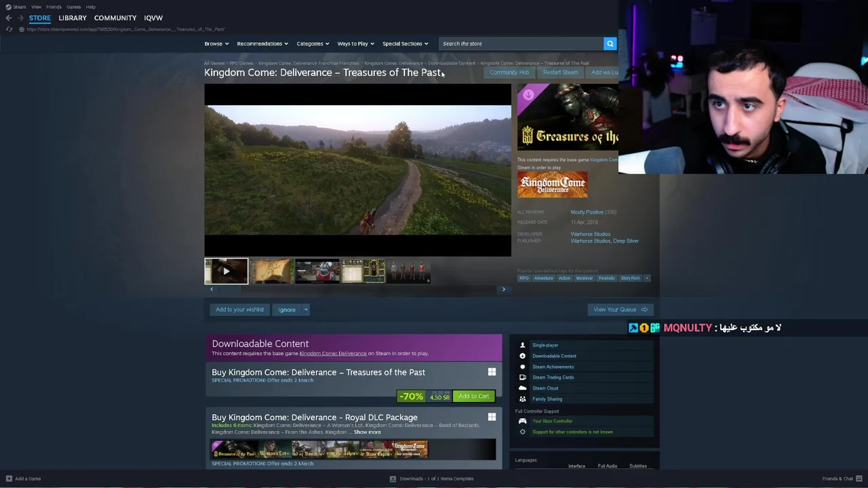This screenshot has width=868, height=488.
Task: Click the purple DLC arrow badge on the capsule image
Action: (528, 94)
